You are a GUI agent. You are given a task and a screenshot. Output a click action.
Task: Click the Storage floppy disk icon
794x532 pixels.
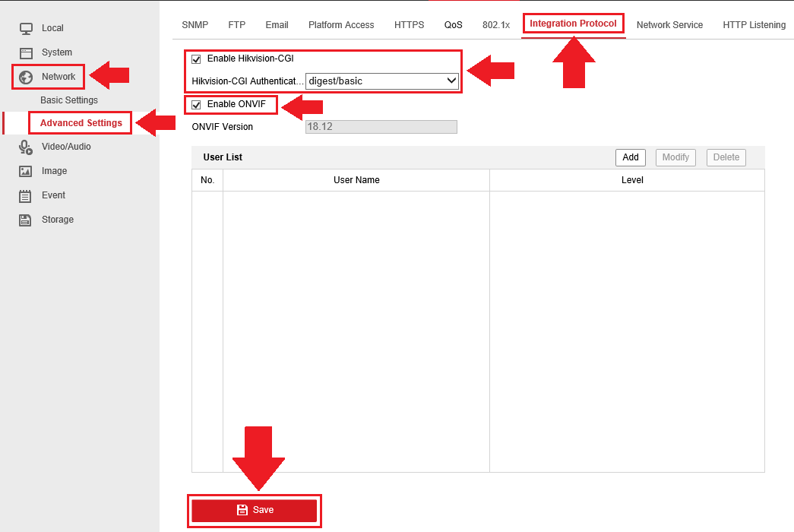pos(26,220)
